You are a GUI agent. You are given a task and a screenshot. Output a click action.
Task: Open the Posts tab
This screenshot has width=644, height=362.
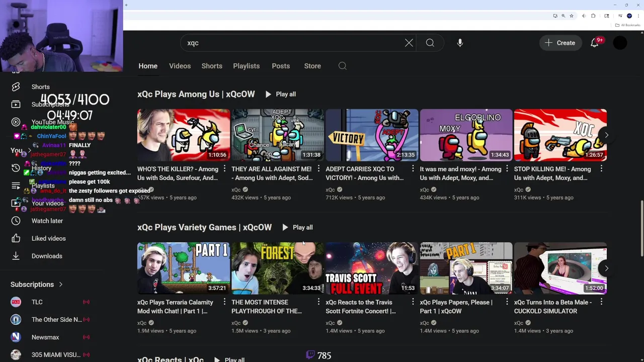pos(281,66)
